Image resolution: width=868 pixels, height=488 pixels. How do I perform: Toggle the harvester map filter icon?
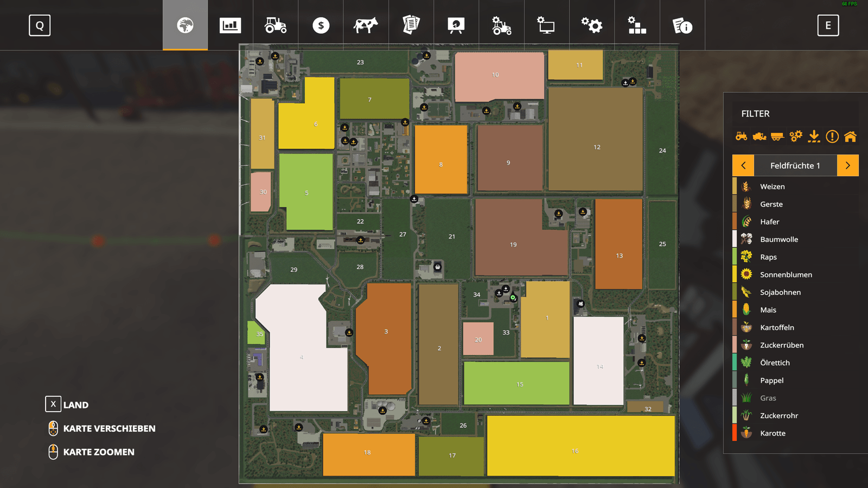(759, 136)
